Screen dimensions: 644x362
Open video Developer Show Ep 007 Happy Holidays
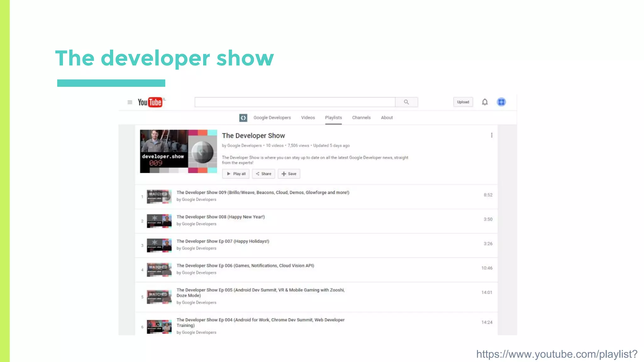223,241
